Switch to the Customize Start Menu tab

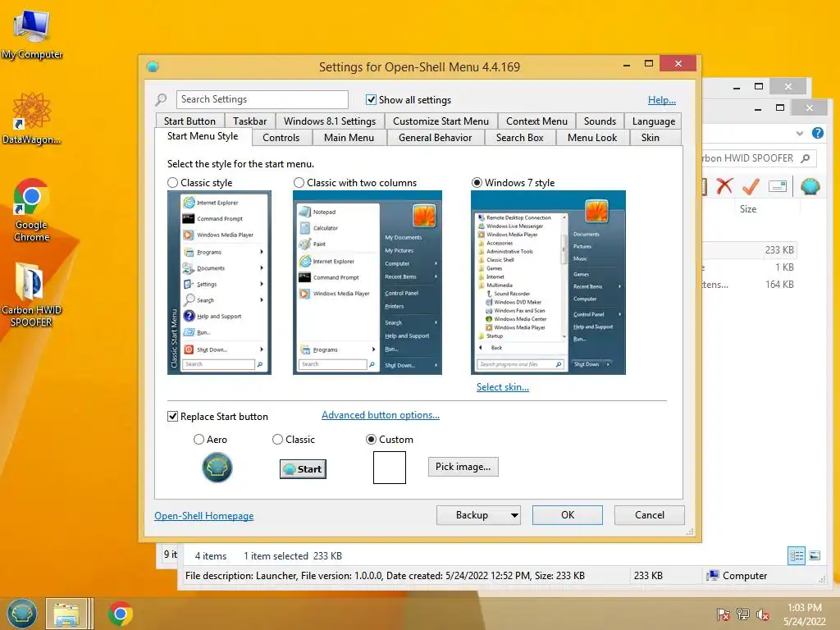coord(441,121)
